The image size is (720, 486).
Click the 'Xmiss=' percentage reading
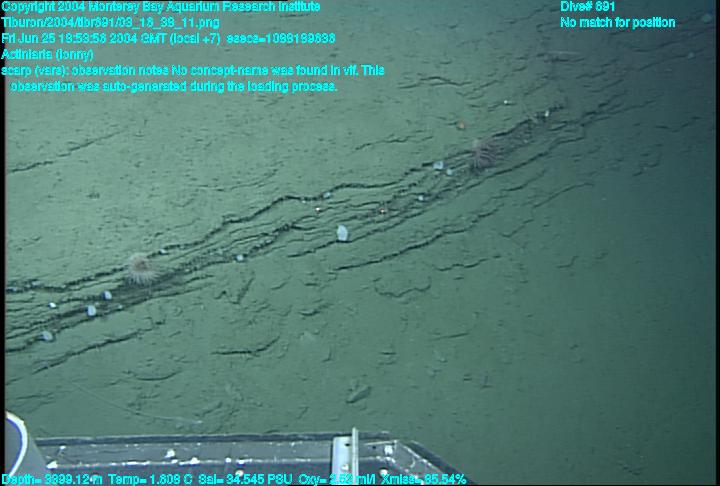click(x=423, y=480)
